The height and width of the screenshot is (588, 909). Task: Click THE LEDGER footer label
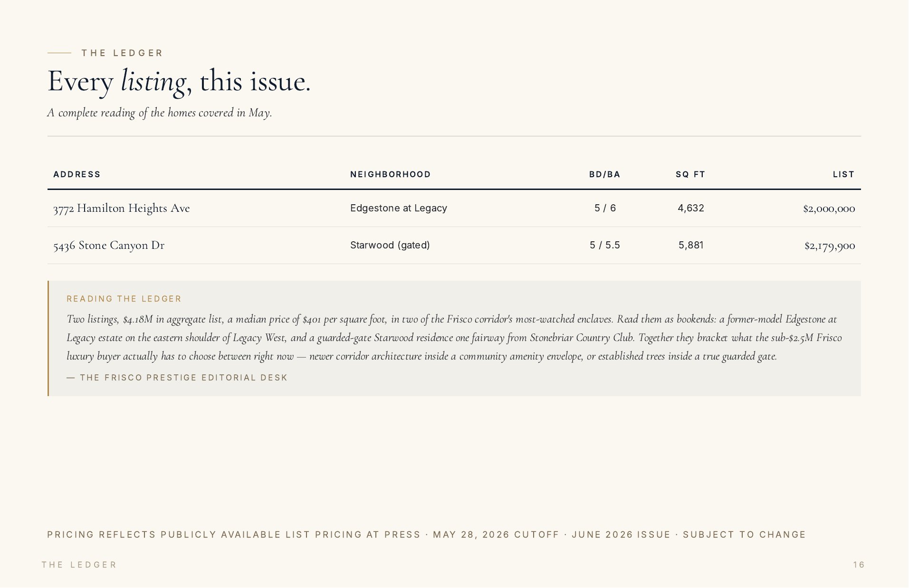(79, 565)
